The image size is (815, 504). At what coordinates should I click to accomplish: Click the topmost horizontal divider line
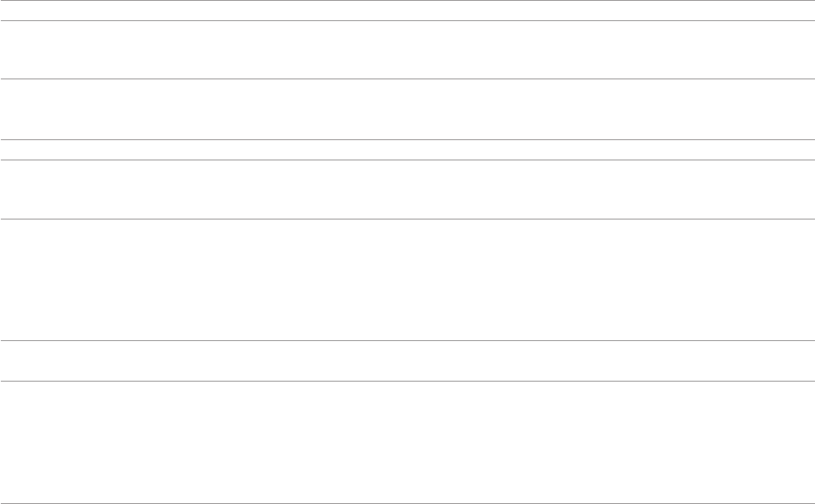pos(407,0)
